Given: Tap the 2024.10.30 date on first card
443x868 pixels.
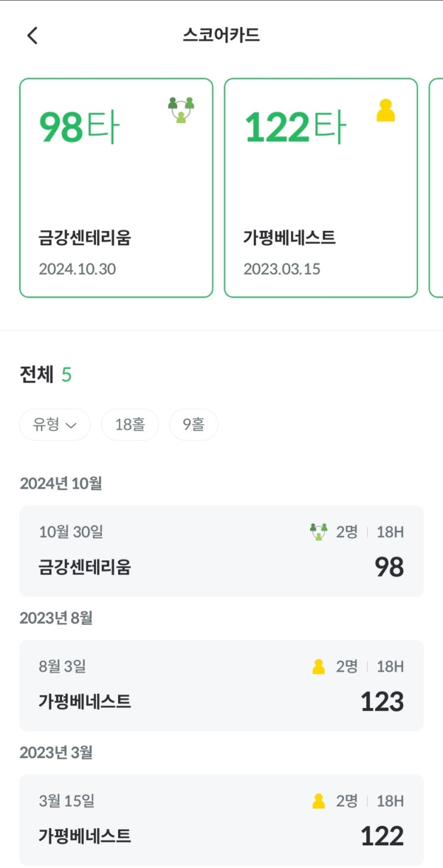Looking at the screenshot, I should click(x=78, y=269).
